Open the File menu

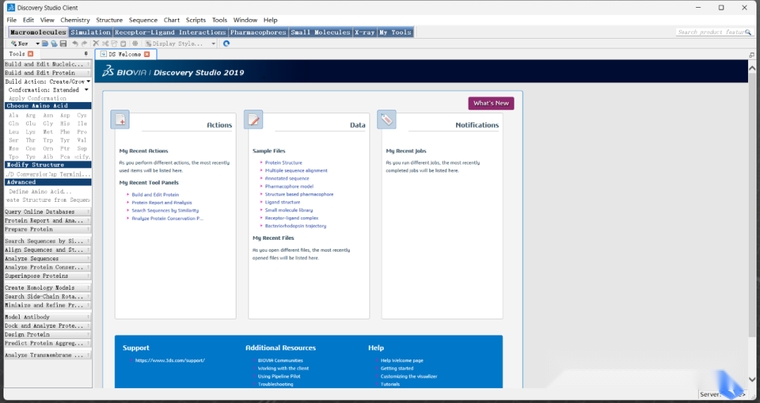coord(12,20)
